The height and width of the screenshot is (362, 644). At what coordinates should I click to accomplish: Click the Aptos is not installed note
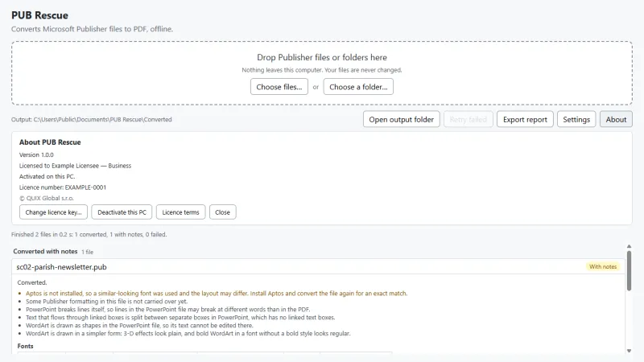tap(217, 294)
